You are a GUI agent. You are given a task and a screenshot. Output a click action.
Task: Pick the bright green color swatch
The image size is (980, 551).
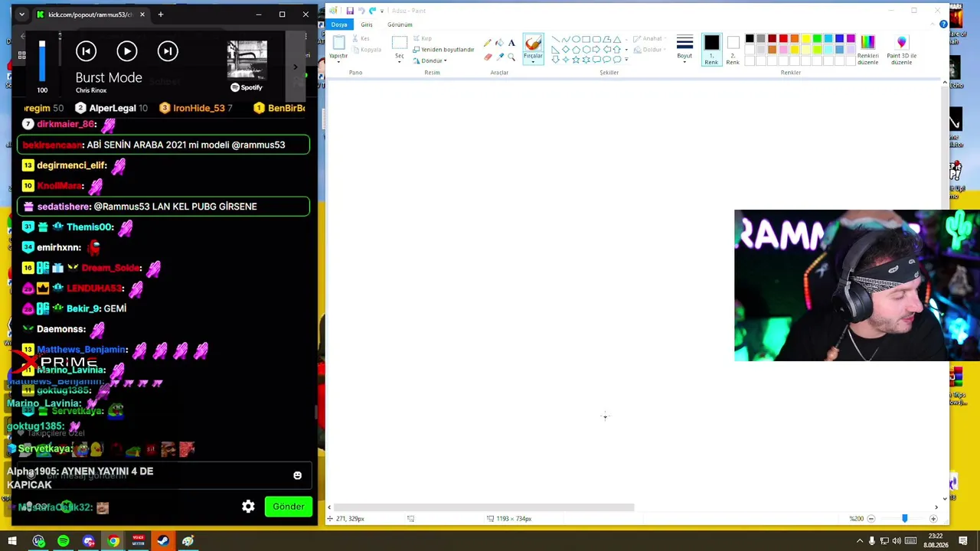point(817,39)
